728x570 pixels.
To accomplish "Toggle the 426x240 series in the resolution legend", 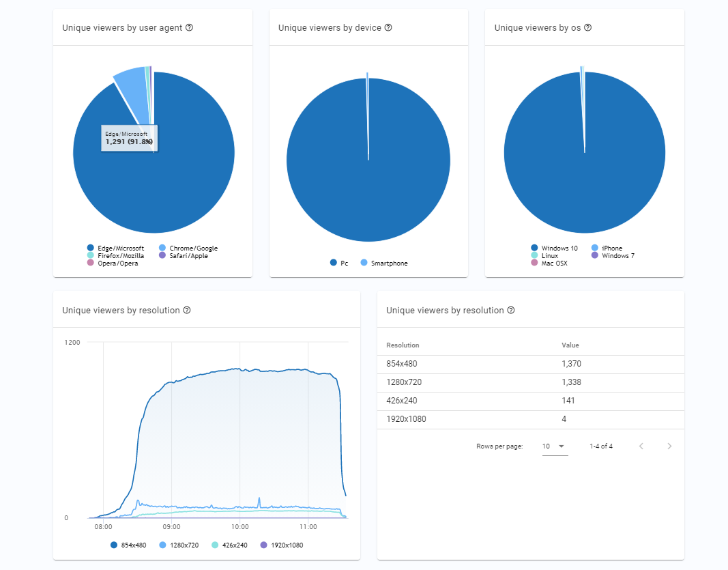I will click(229, 545).
